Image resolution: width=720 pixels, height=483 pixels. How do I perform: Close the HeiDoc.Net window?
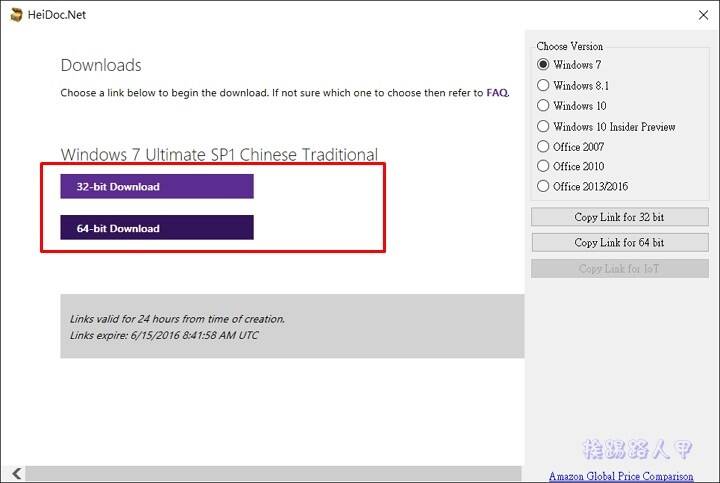click(x=703, y=15)
